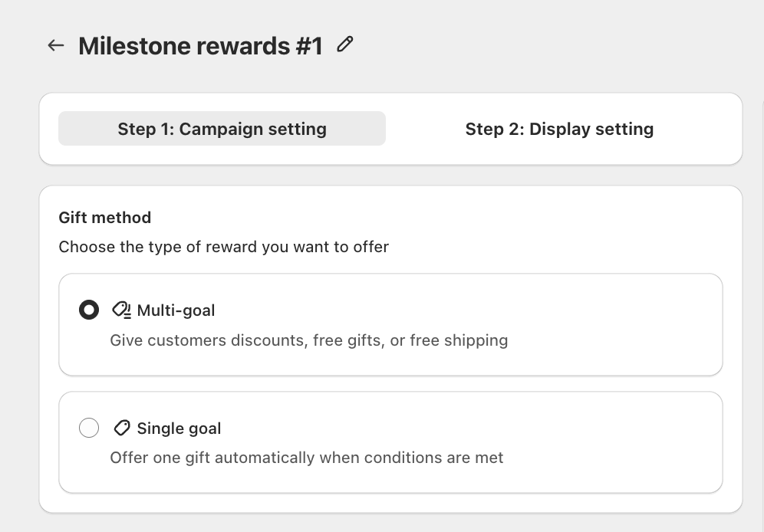The height and width of the screenshot is (532, 764).
Task: Go back using the left arrow icon
Action: coord(56,46)
